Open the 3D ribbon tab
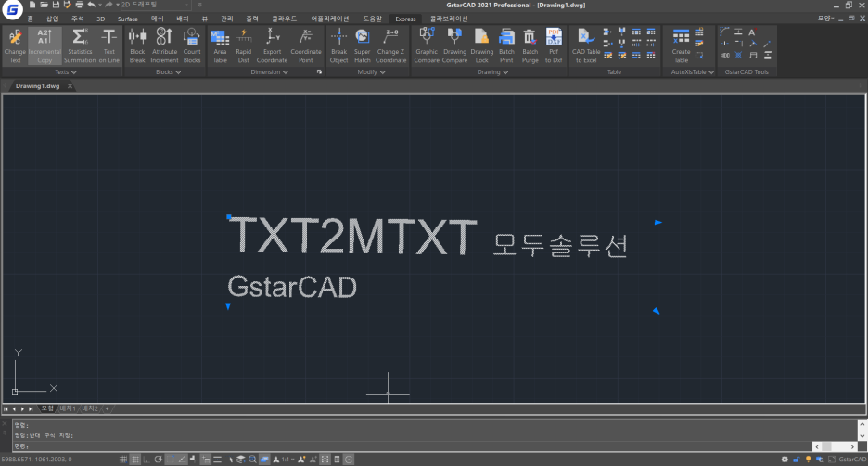This screenshot has width=868, height=466. (x=101, y=19)
